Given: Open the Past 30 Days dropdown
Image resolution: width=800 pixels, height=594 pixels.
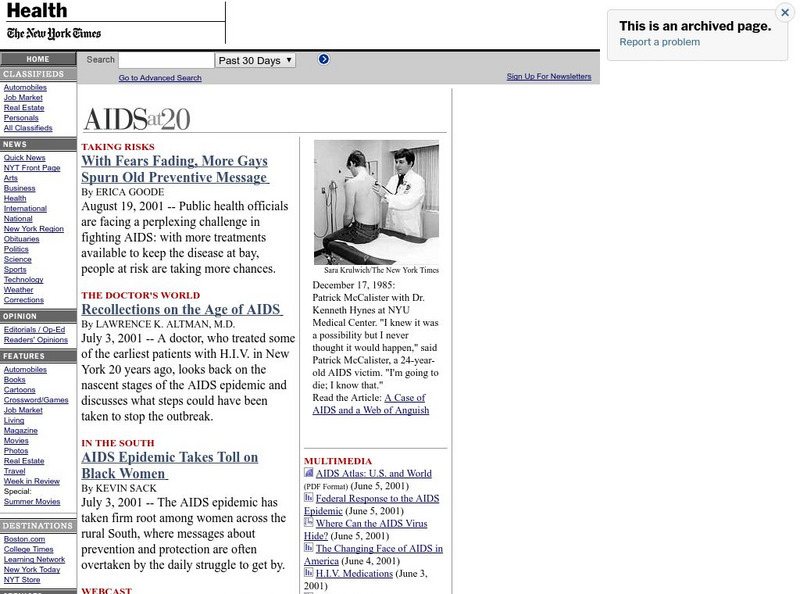Looking at the screenshot, I should [x=255, y=60].
